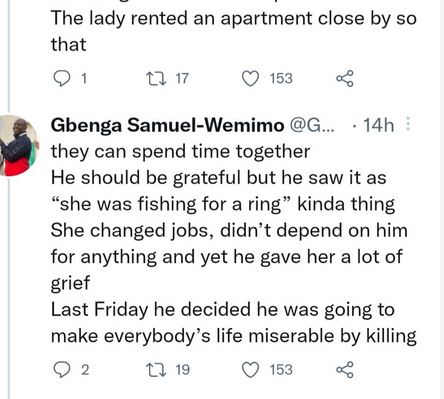Open the Gbenga Samuel-Wemimo display name

pyautogui.click(x=168, y=126)
